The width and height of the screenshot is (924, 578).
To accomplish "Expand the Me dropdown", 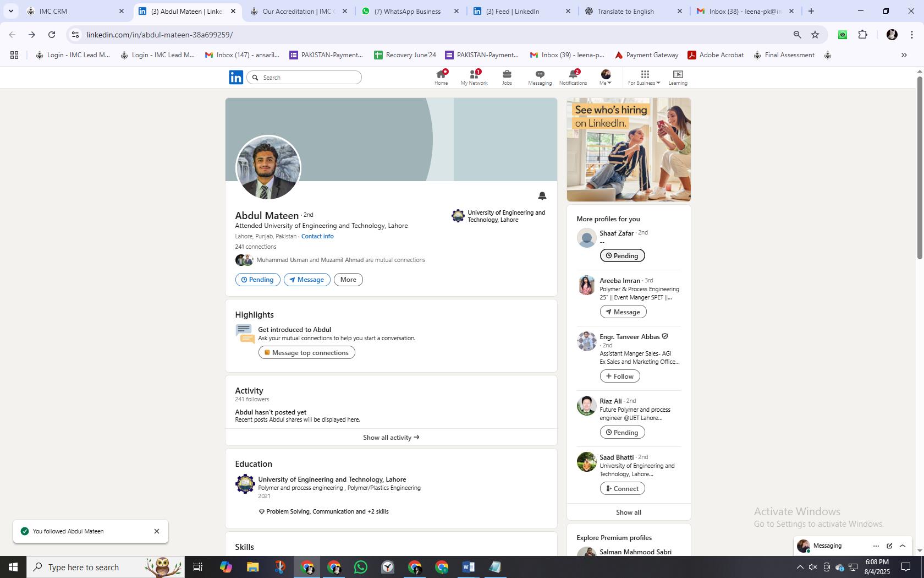I will (x=606, y=77).
